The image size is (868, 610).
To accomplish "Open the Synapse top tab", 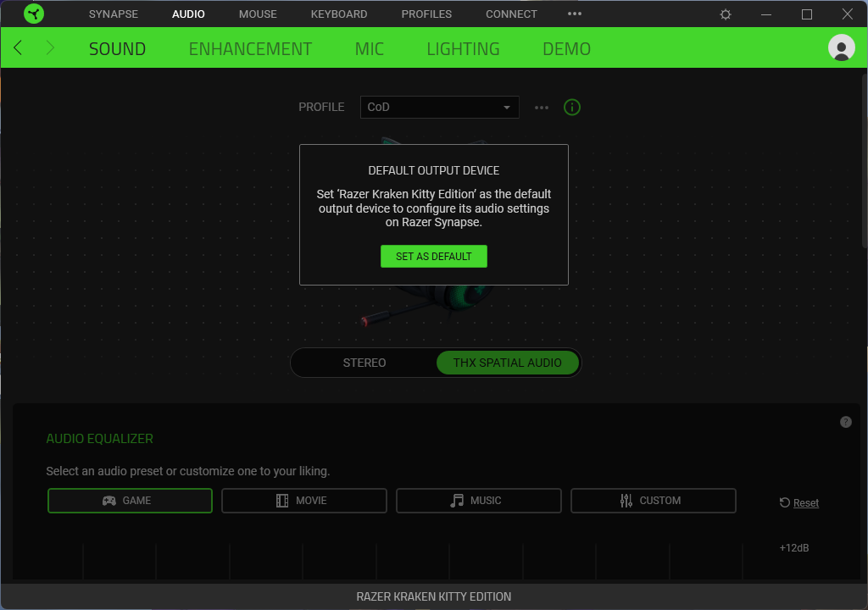I will (114, 14).
